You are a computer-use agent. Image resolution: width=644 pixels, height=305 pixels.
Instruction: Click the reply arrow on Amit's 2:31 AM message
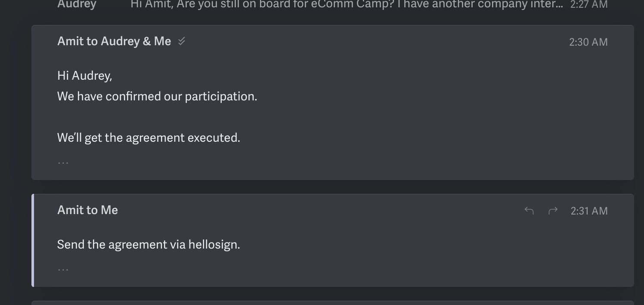529,211
